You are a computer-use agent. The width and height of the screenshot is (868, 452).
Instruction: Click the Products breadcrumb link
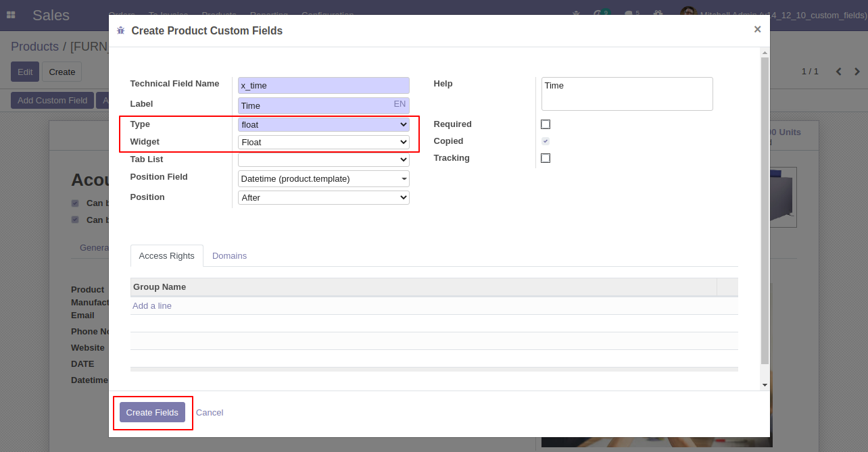point(34,47)
